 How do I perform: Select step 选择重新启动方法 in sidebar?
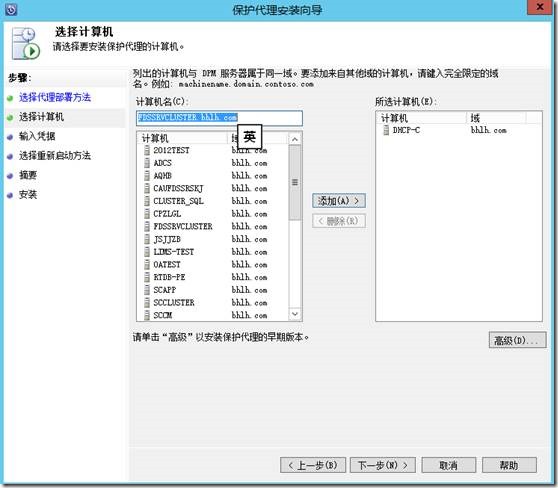(55, 156)
